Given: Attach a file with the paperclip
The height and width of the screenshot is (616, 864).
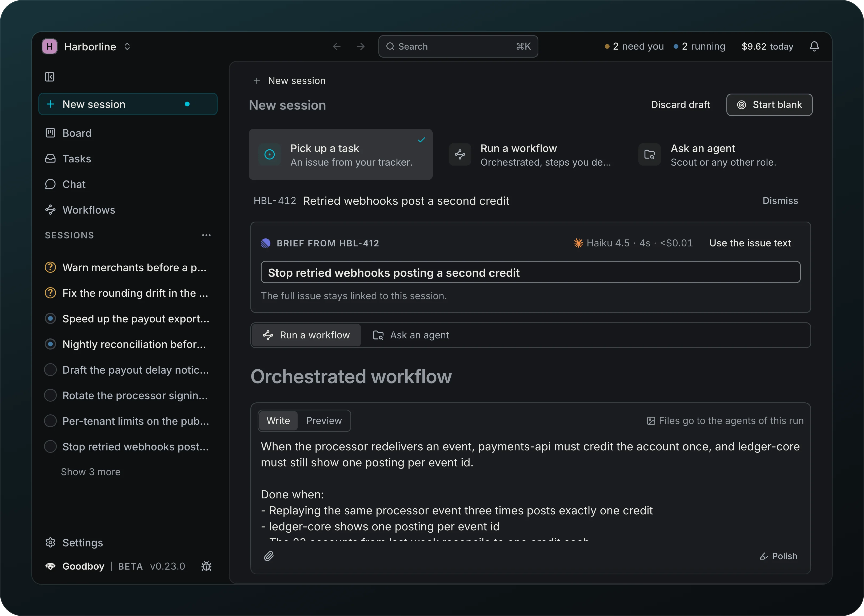Looking at the screenshot, I should [x=269, y=556].
